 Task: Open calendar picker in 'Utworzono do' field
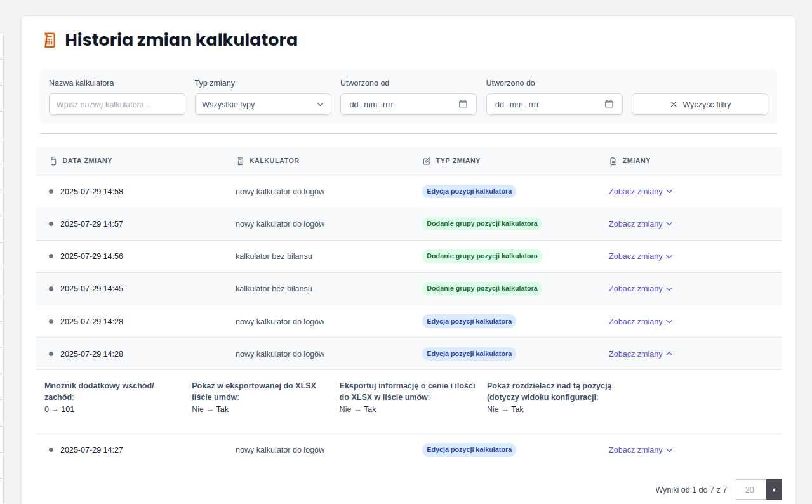[609, 104]
